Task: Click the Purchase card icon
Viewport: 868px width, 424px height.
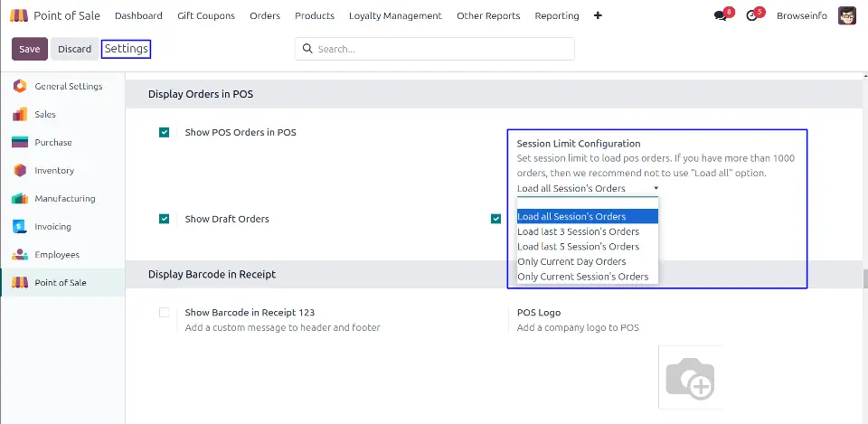Action: tap(20, 142)
